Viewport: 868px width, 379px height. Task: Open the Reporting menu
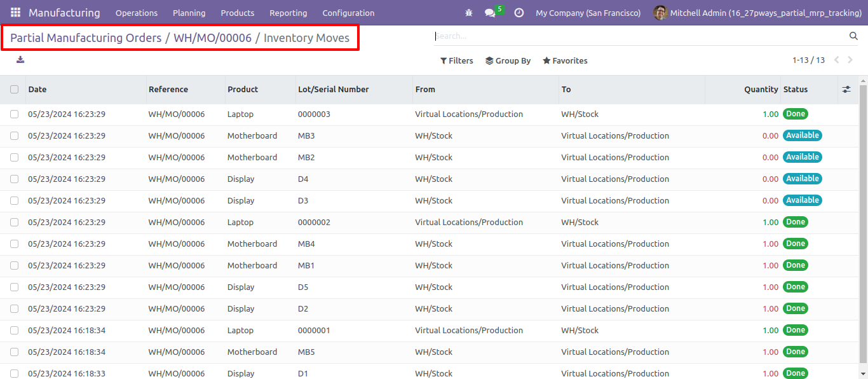pos(288,13)
